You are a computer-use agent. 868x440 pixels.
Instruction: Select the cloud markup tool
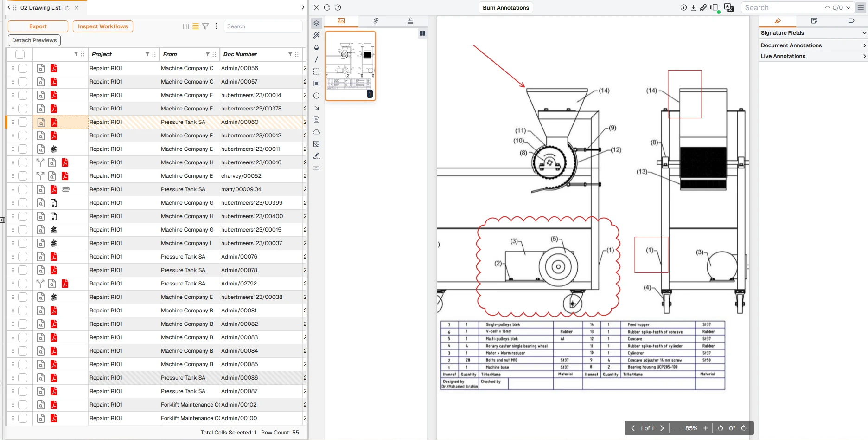click(316, 132)
